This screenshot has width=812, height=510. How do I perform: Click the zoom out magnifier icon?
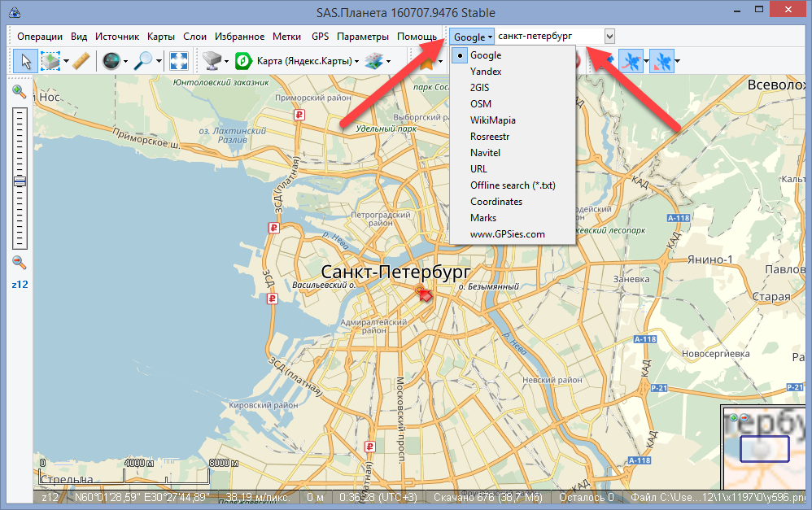(x=19, y=262)
